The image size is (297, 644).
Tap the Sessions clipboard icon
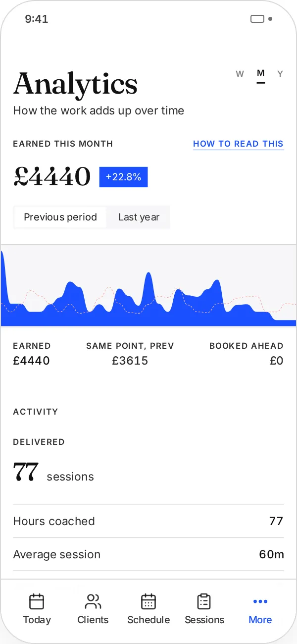(x=204, y=601)
